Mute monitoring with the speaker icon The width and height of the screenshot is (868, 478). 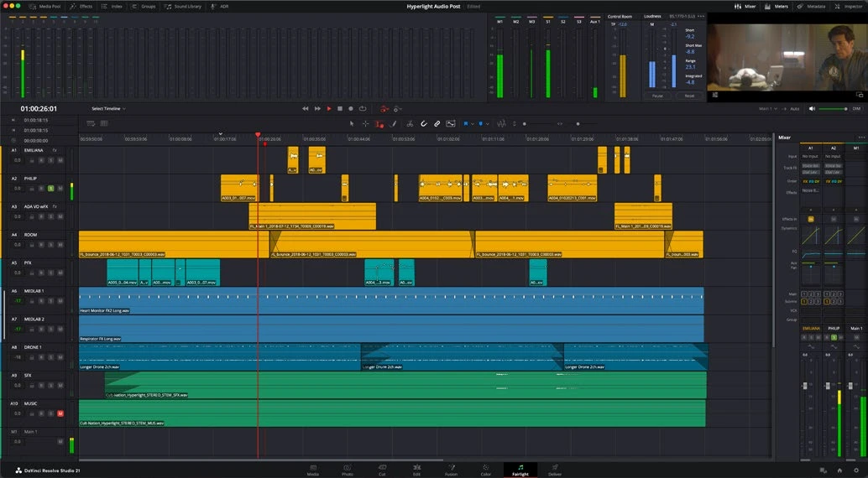click(812, 109)
